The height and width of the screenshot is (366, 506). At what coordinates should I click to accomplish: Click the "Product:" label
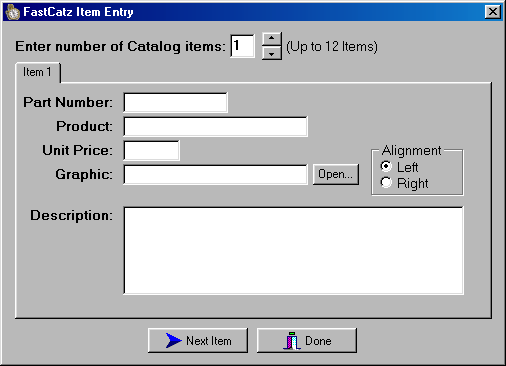(84, 126)
